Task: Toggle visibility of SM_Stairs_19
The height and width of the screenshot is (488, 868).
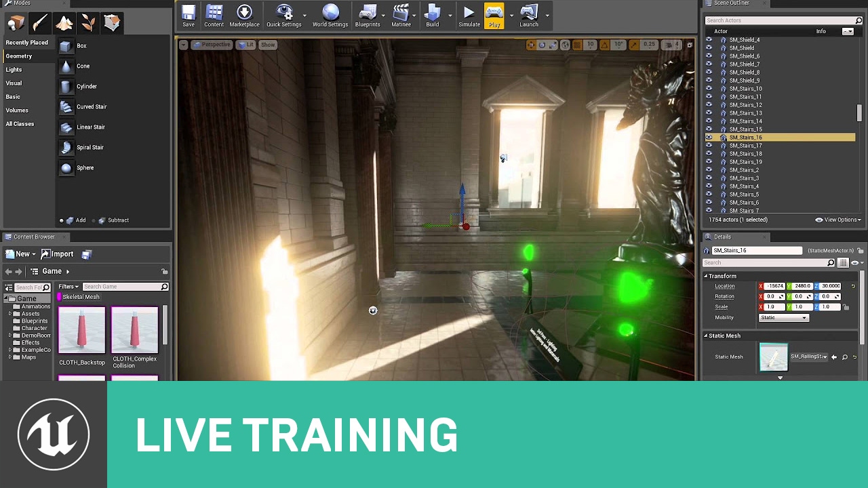Action: click(x=709, y=162)
